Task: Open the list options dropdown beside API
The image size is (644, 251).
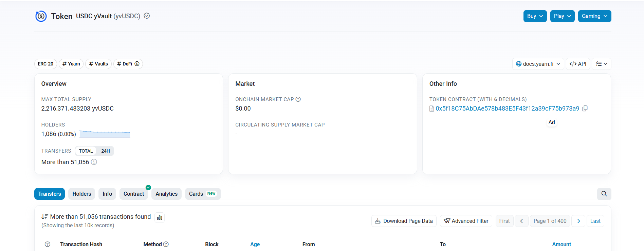Action: pyautogui.click(x=602, y=64)
